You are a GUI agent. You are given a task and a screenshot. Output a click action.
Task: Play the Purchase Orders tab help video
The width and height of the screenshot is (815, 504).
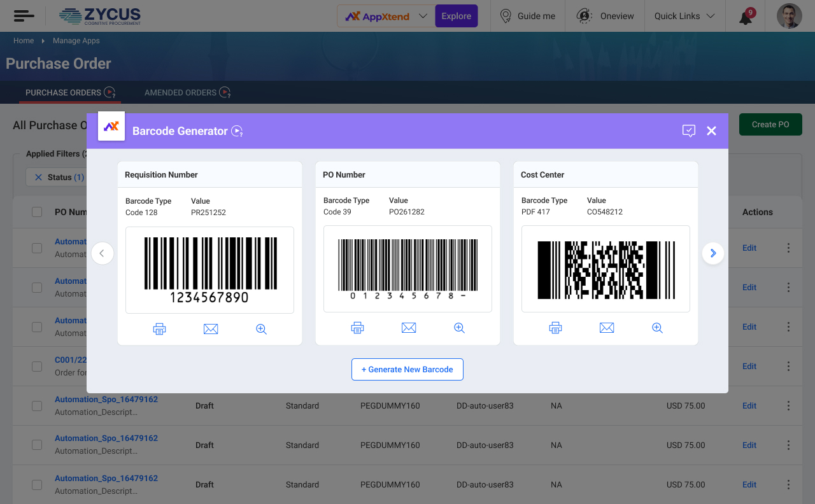point(110,92)
